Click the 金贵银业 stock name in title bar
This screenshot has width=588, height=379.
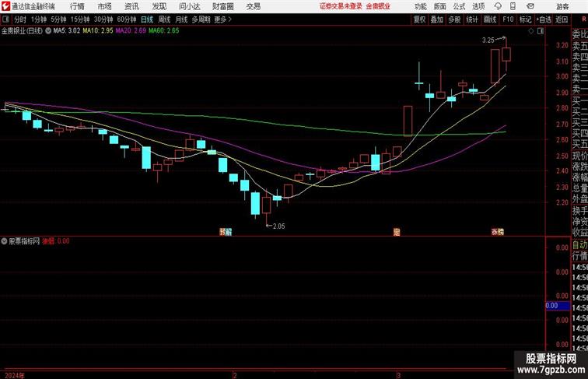(x=378, y=6)
